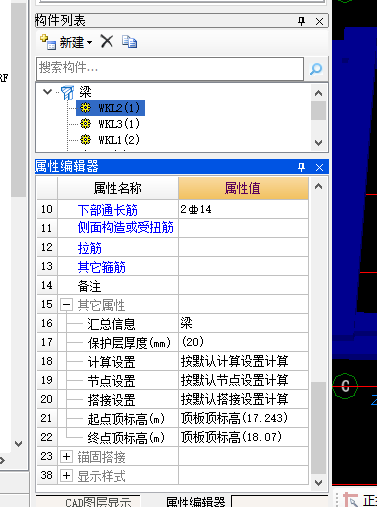Viewport: 377px width, 507px height.
Task: Click the 搭接设置 value 按默认搭接设置计算
Action: click(x=243, y=399)
